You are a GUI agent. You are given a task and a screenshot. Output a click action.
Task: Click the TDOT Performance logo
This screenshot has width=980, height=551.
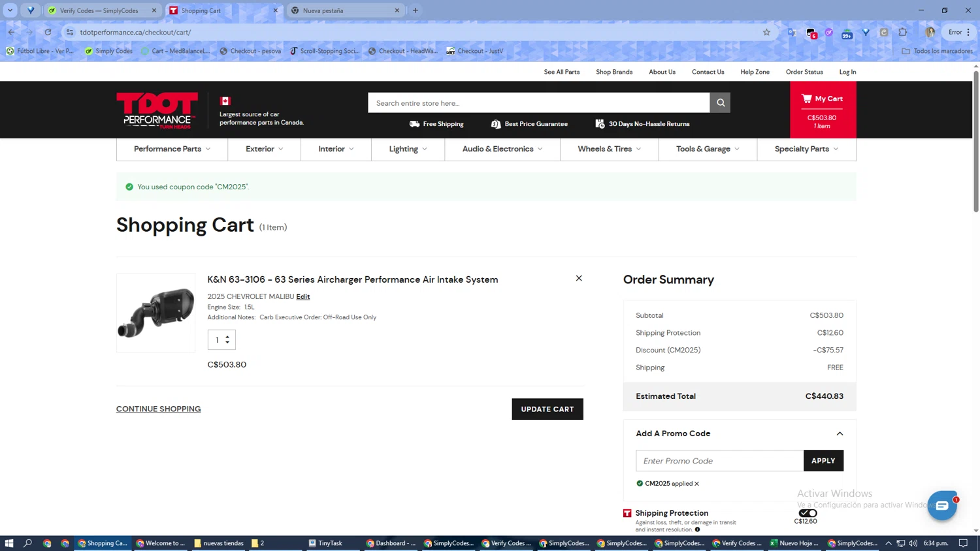(x=157, y=110)
